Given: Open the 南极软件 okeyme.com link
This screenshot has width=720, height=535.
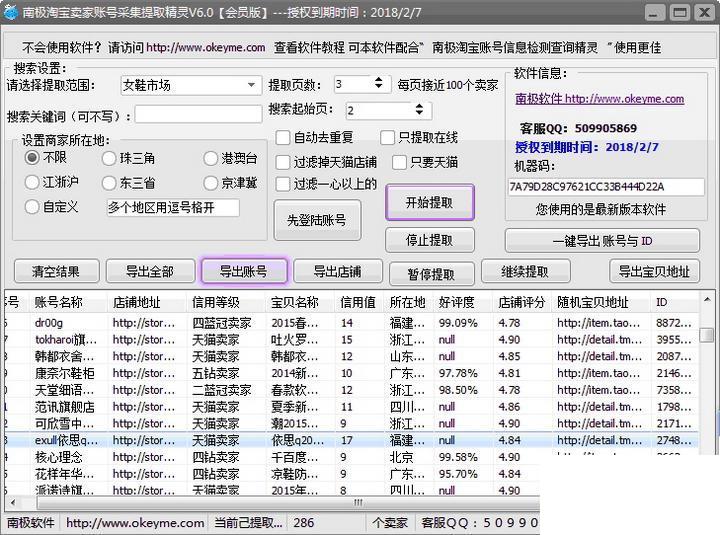Looking at the screenshot, I should click(600, 99).
